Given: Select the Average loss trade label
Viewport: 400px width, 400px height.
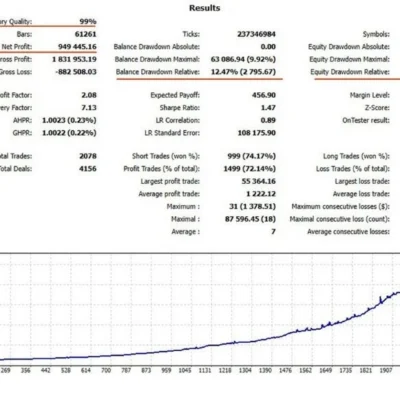Looking at the screenshot, I should [x=361, y=194].
